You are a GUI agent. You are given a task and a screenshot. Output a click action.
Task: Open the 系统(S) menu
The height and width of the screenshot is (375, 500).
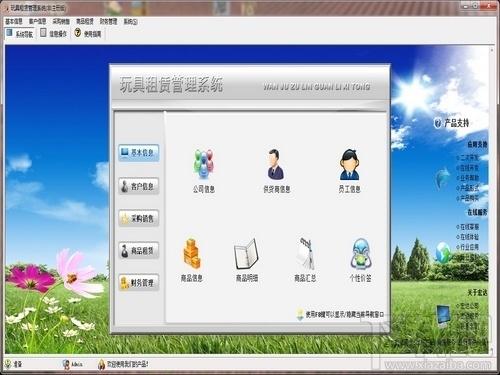tap(131, 22)
